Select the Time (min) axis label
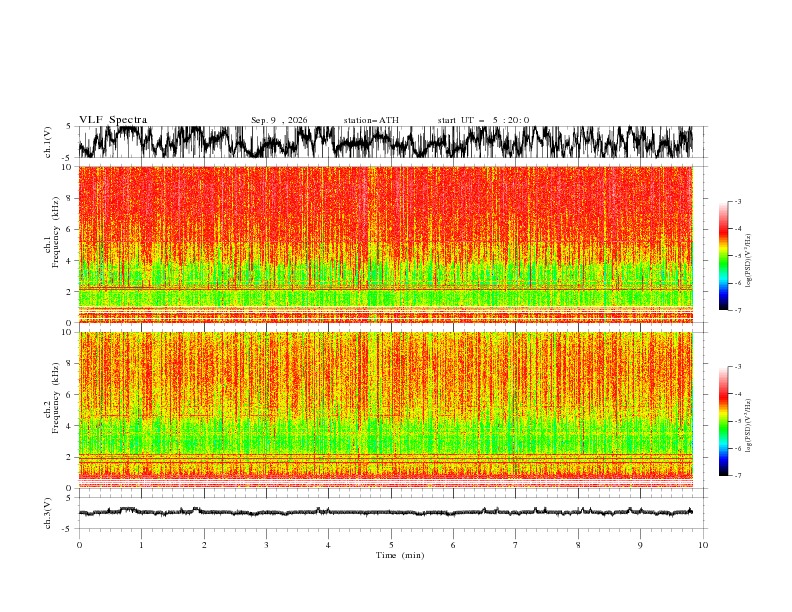This screenshot has width=792, height=612. pos(400,555)
